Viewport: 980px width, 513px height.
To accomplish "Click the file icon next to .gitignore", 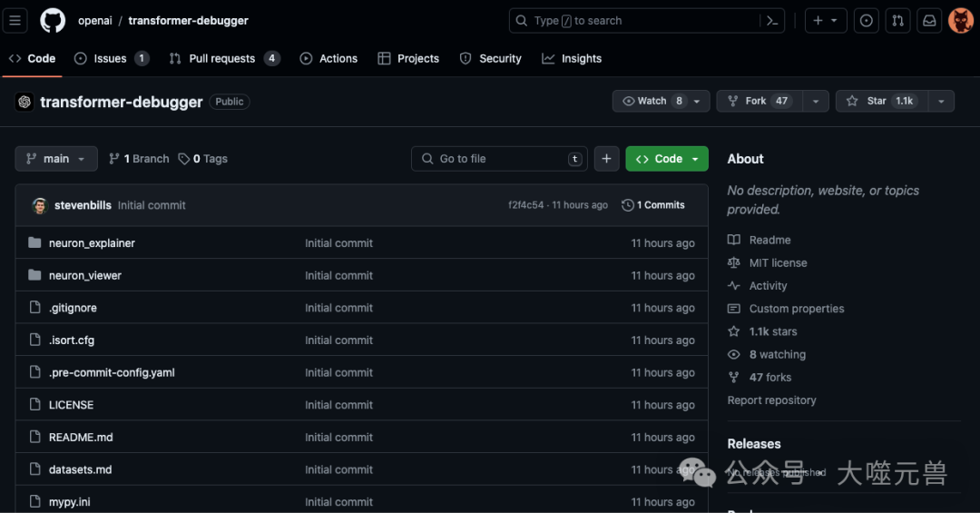I will (35, 307).
